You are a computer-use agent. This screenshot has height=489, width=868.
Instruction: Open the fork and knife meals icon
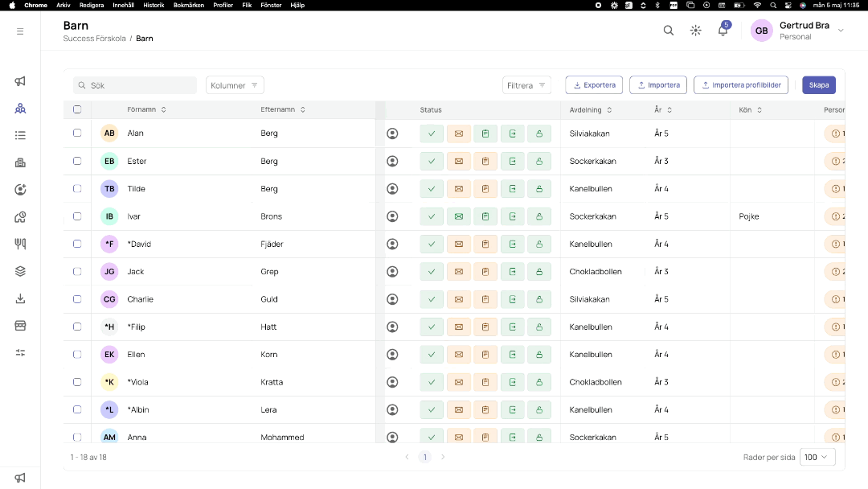[20, 244]
